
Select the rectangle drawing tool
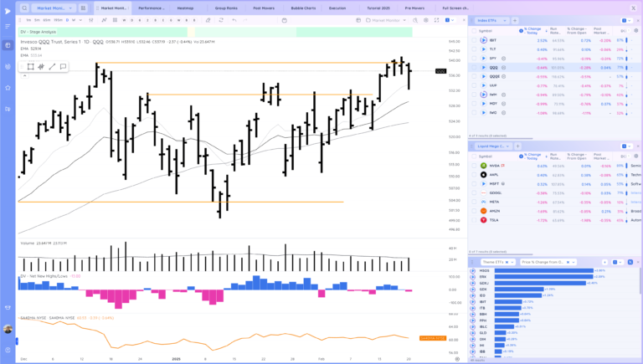[x=31, y=66]
